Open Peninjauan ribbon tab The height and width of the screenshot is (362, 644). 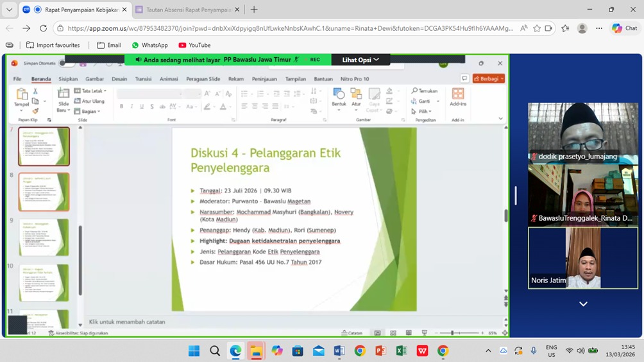[264, 79]
